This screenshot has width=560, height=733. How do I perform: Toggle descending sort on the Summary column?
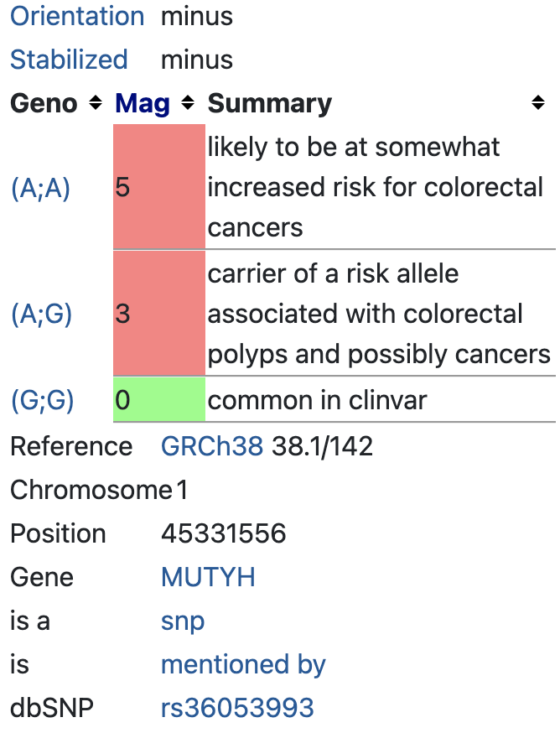(x=537, y=103)
